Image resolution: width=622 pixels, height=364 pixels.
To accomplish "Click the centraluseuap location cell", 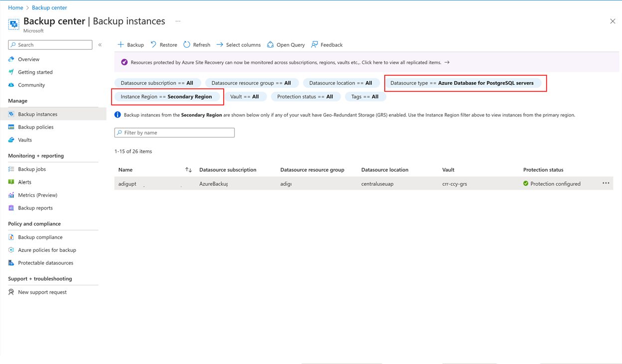I will click(x=377, y=184).
